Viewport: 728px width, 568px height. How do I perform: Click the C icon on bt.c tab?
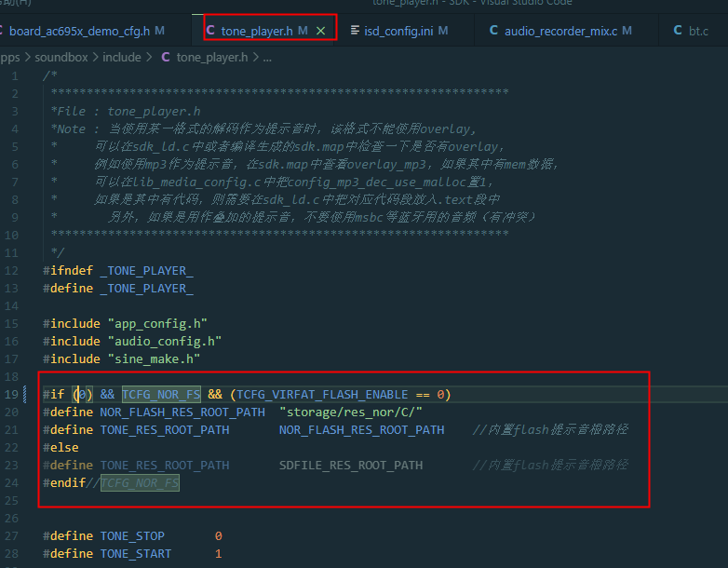678,31
